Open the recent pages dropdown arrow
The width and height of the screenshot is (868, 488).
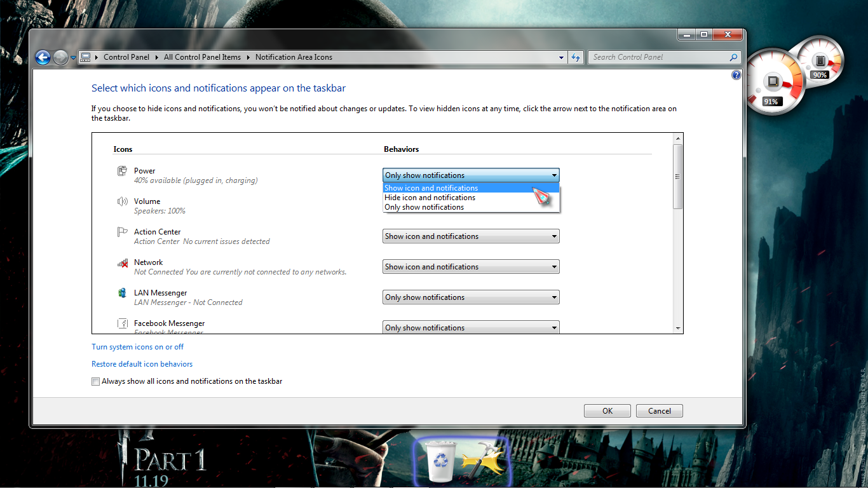[73, 58]
